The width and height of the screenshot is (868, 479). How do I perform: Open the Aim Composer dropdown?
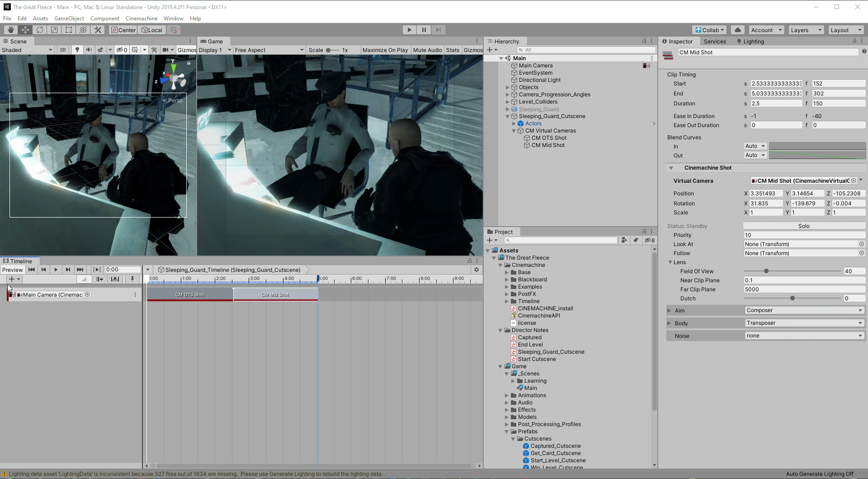click(x=804, y=310)
